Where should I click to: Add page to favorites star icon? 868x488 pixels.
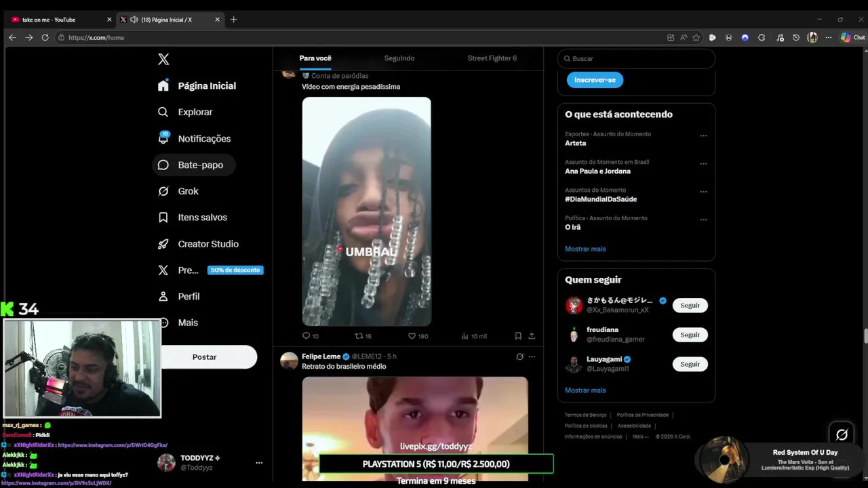click(x=696, y=37)
